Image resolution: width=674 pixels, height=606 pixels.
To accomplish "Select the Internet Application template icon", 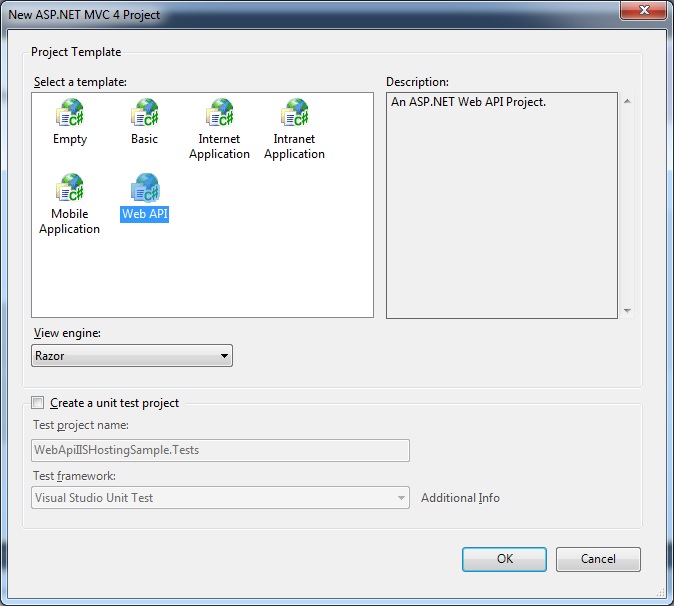I will pyautogui.click(x=220, y=113).
